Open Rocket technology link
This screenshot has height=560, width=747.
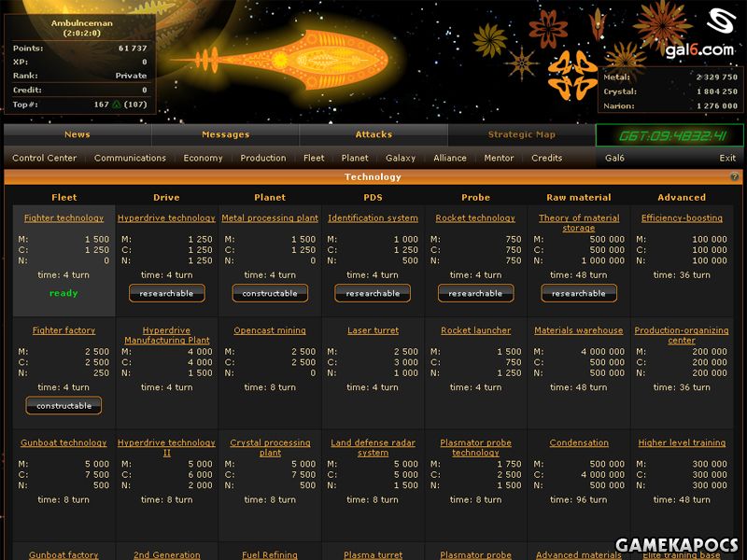pos(475,218)
